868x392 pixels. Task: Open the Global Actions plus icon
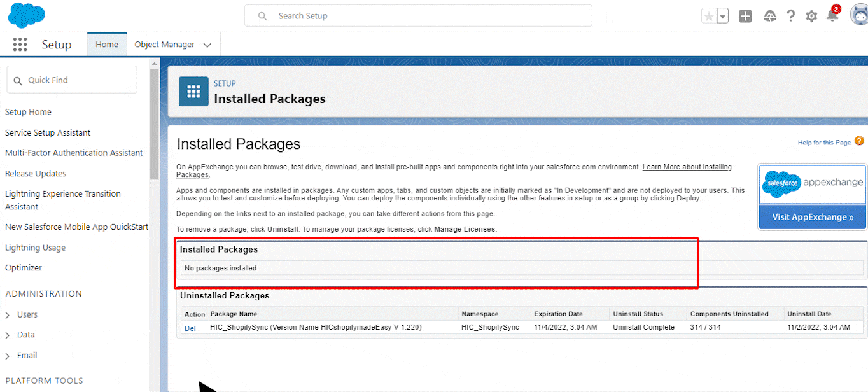tap(745, 17)
